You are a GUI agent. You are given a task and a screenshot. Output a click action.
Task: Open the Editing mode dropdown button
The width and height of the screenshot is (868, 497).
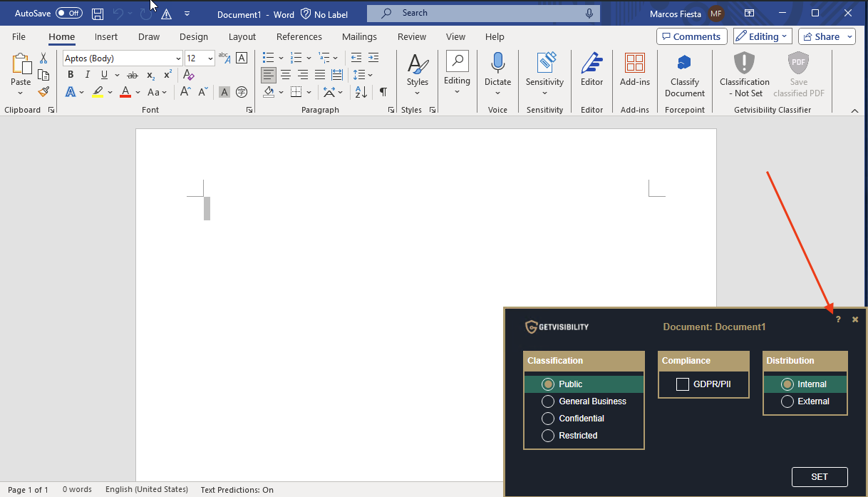[x=763, y=36]
